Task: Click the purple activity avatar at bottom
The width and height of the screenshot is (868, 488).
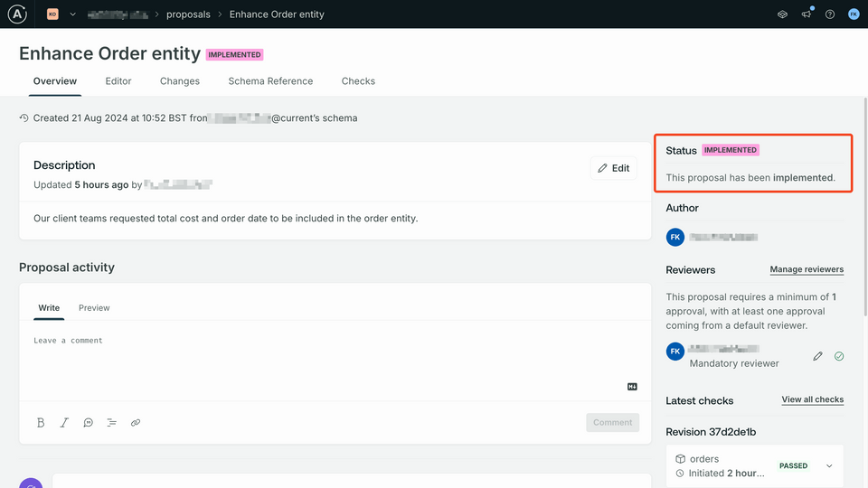Action: (31, 483)
